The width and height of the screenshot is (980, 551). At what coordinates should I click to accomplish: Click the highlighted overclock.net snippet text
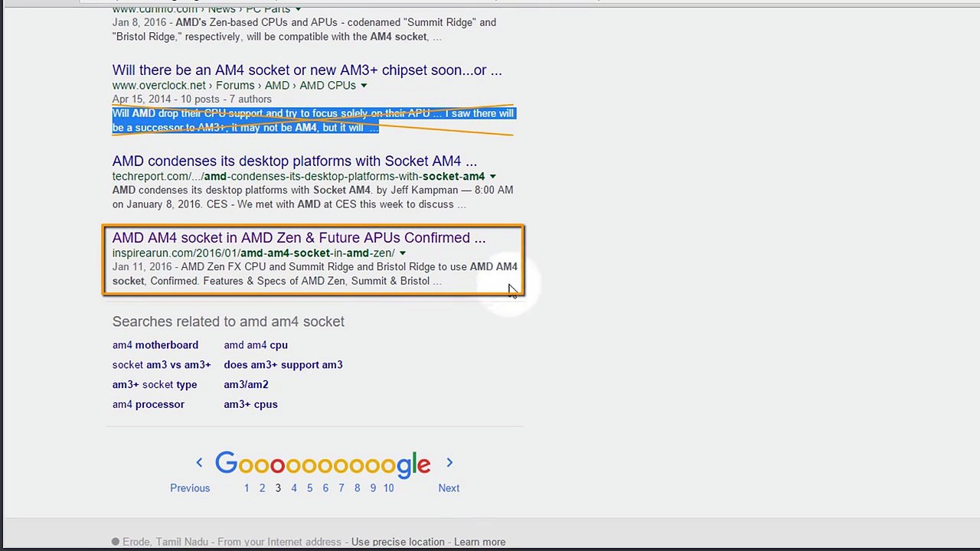click(313, 121)
